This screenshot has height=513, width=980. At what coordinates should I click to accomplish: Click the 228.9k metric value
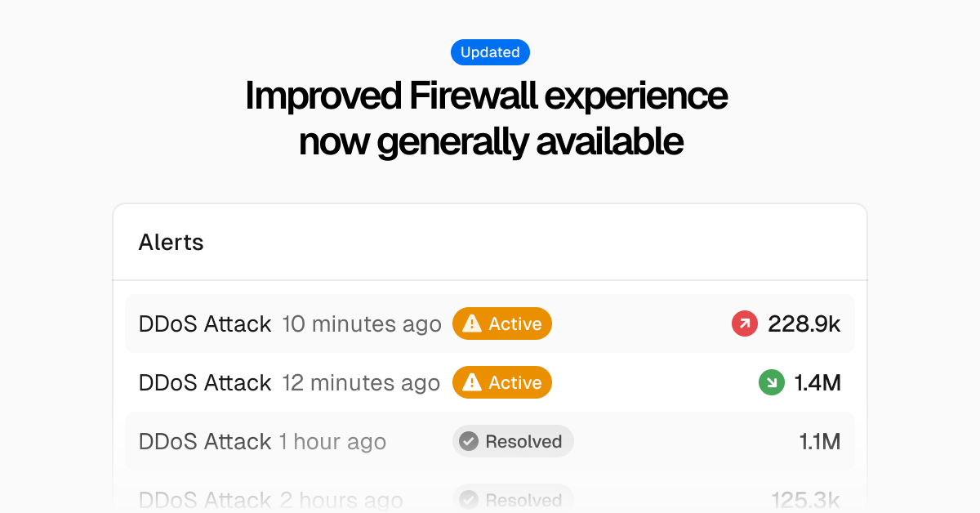pyautogui.click(x=804, y=323)
